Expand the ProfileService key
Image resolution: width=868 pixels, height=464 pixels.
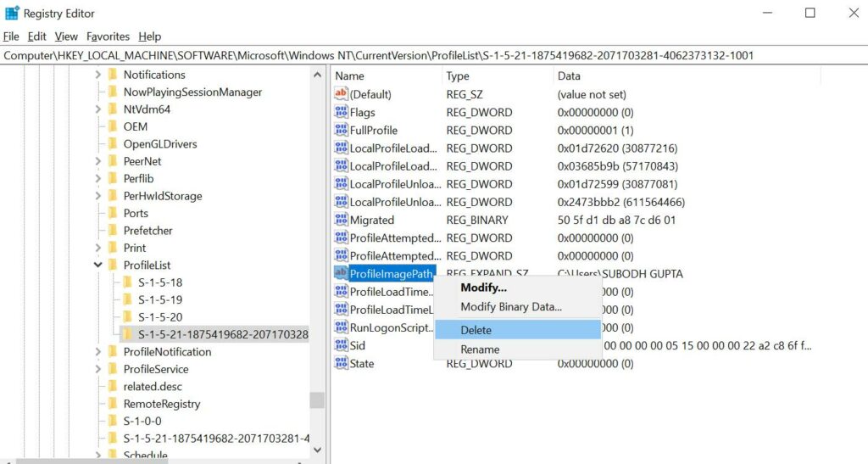[98, 369]
